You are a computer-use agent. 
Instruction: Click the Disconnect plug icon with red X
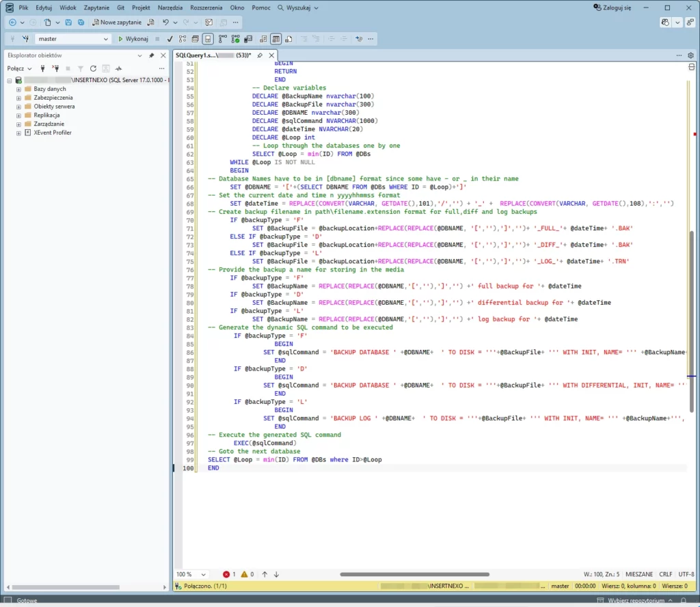point(55,69)
